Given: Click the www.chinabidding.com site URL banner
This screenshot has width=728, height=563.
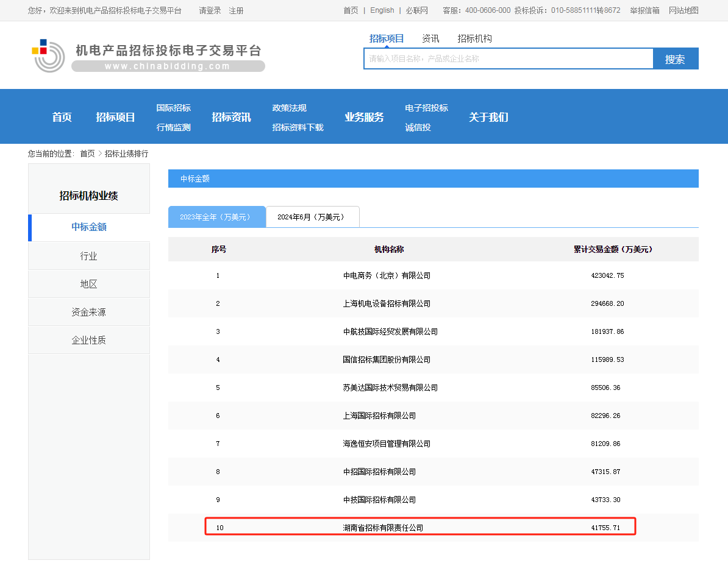Looking at the screenshot, I should click(x=168, y=66).
